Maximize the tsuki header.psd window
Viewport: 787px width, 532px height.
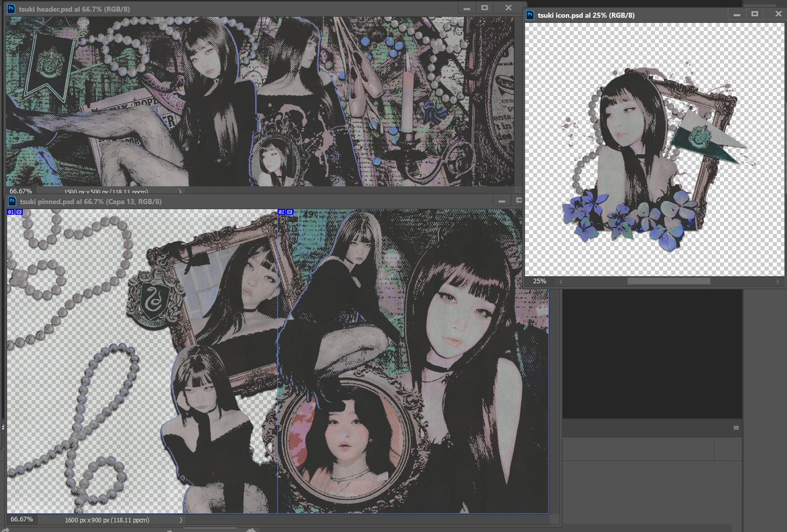coord(484,8)
